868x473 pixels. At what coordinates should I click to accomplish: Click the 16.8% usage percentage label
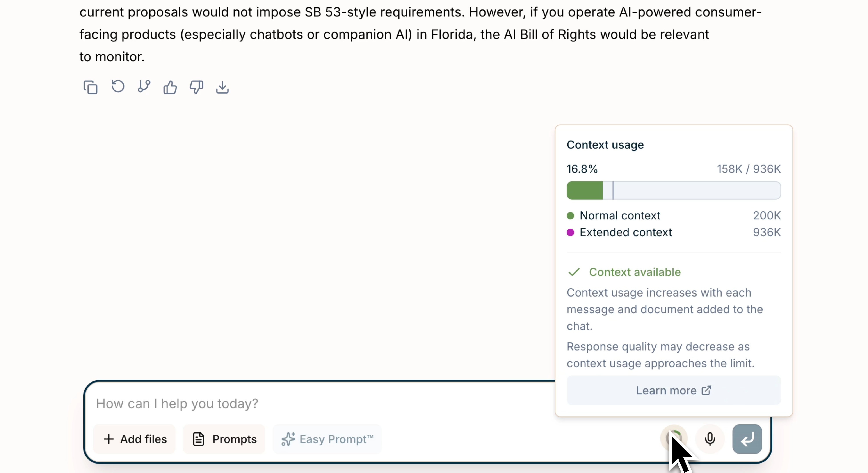tap(582, 169)
